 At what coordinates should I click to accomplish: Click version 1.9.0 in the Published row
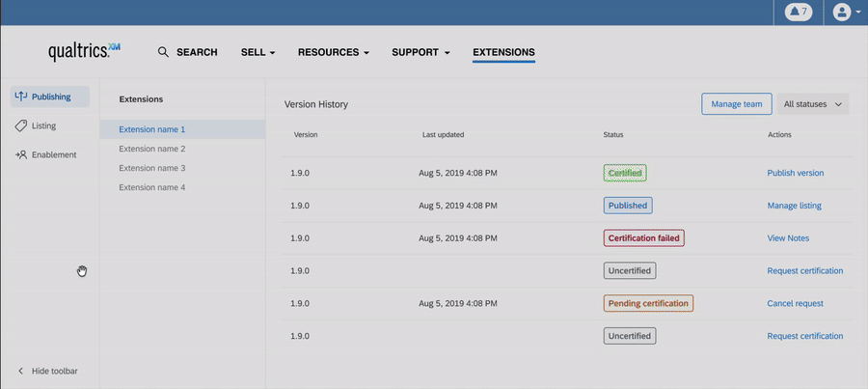300,206
